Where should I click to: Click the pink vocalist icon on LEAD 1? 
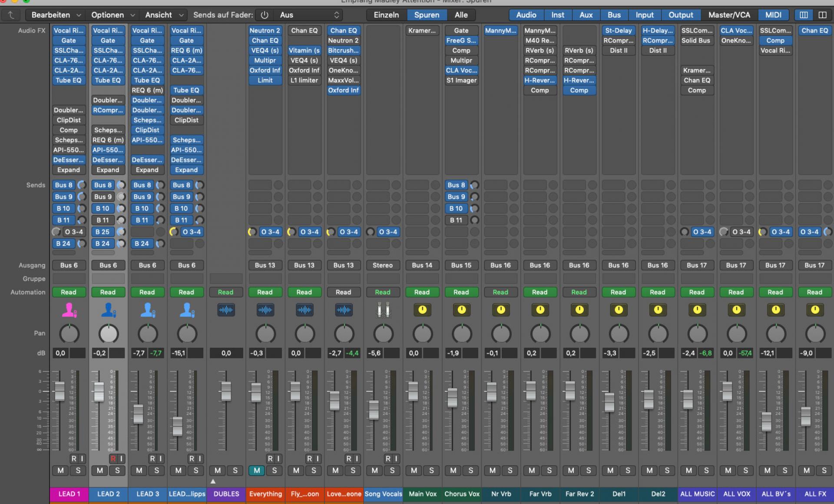point(69,310)
